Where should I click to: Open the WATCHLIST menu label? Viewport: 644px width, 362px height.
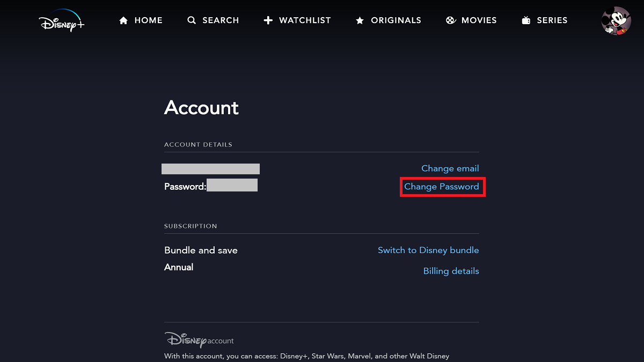pos(305,20)
